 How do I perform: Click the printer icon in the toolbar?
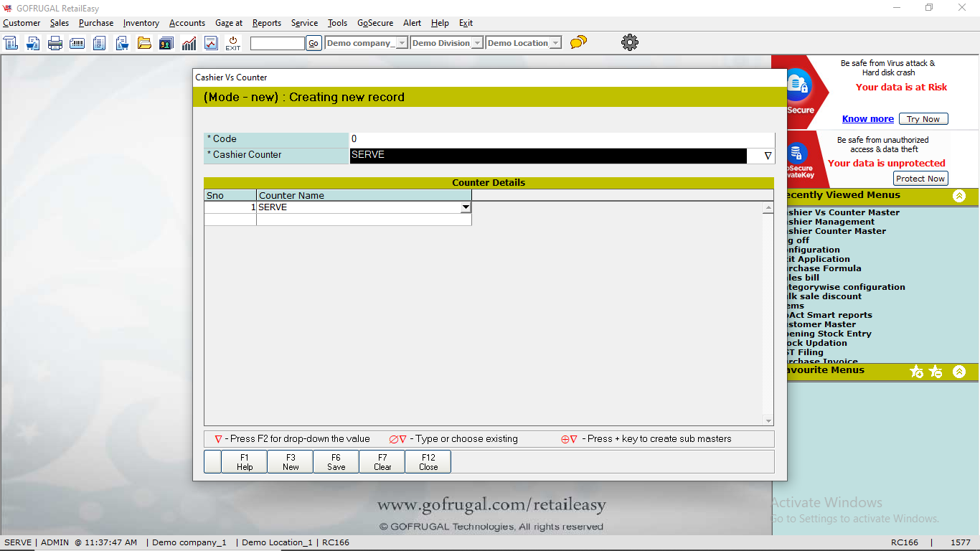55,43
